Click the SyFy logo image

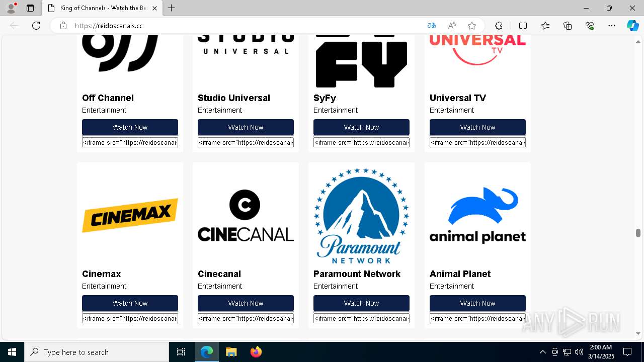coord(361,61)
